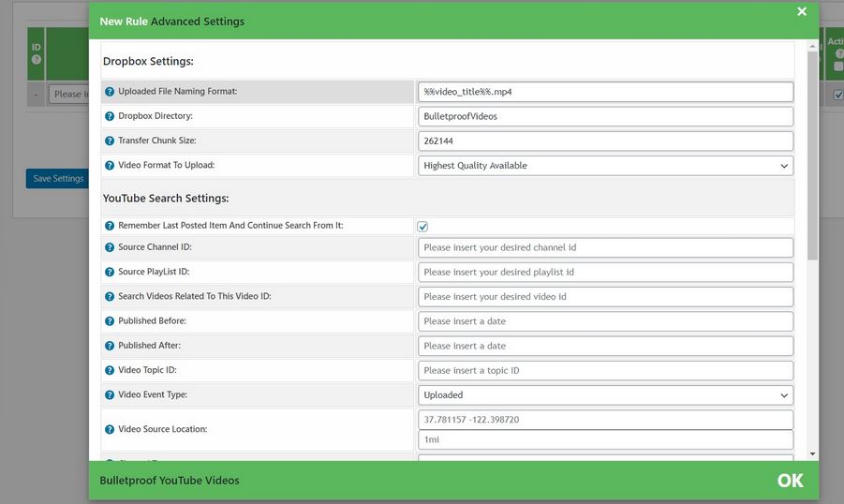Close the Advanced Settings dialog with X
The height and width of the screenshot is (504, 844).
(x=802, y=11)
